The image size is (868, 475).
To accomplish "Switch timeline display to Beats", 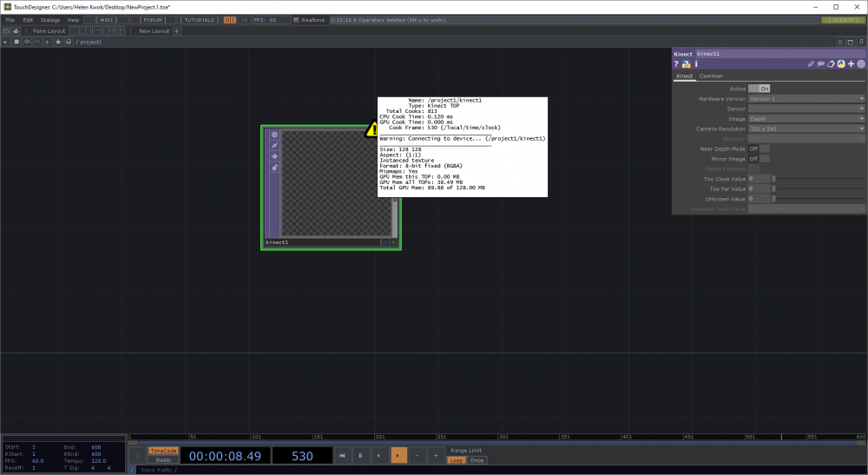I will point(163,460).
